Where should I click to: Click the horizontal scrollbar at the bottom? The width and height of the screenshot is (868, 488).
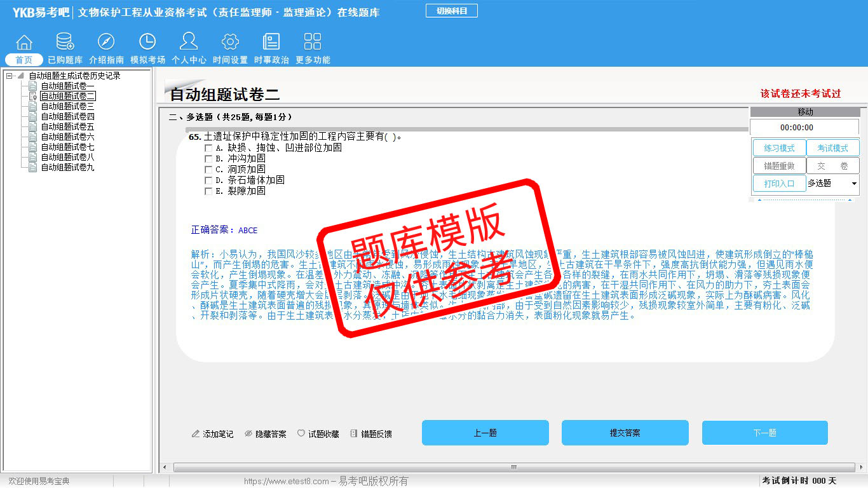(513, 467)
